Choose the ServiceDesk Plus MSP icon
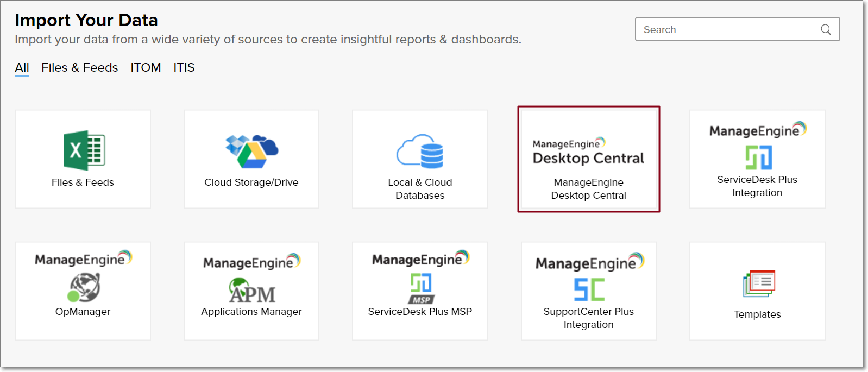The image size is (868, 372). pyautogui.click(x=421, y=288)
